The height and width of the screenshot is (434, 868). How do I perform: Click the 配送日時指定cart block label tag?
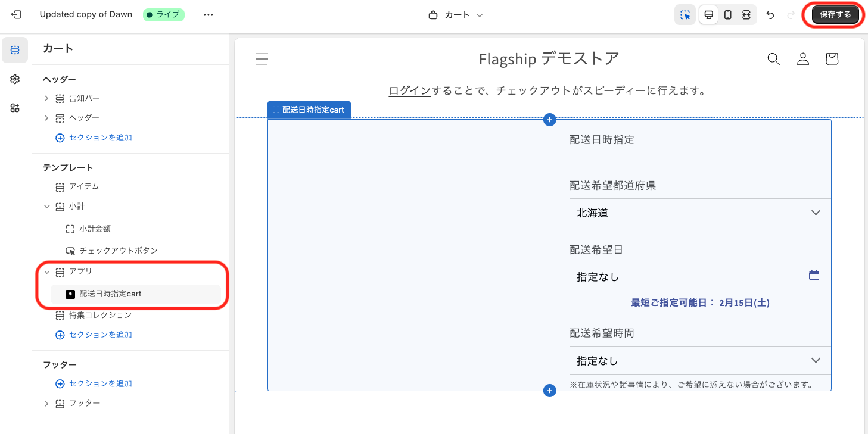(309, 110)
